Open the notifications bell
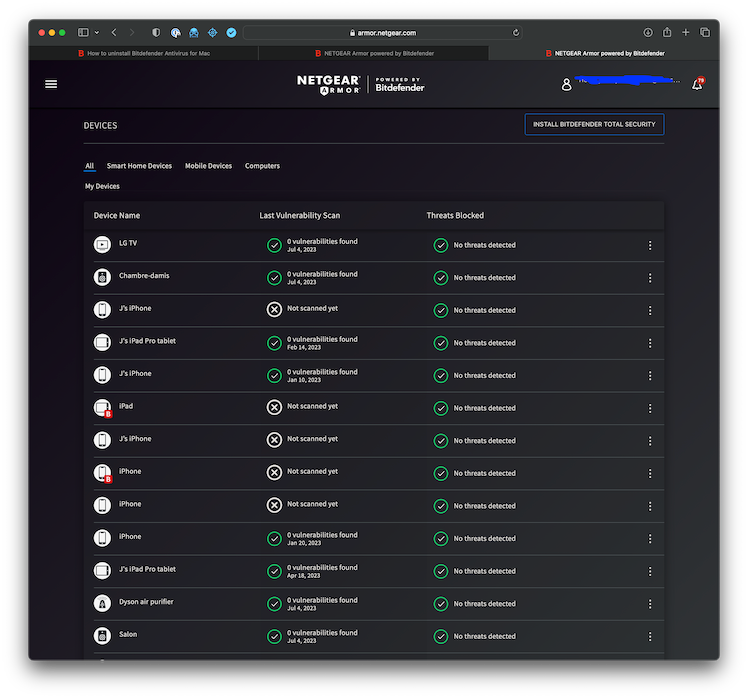Image resolution: width=748 pixels, height=698 pixels. pos(697,84)
